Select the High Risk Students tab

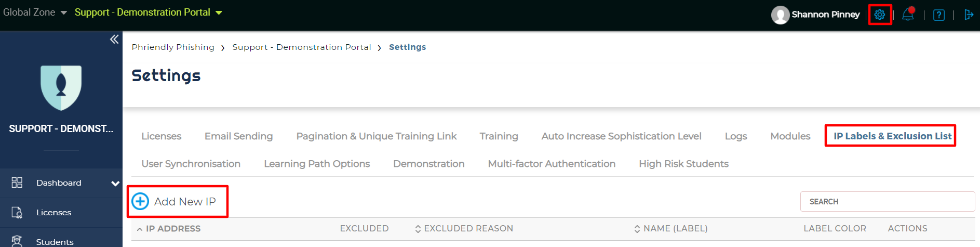coord(683,164)
